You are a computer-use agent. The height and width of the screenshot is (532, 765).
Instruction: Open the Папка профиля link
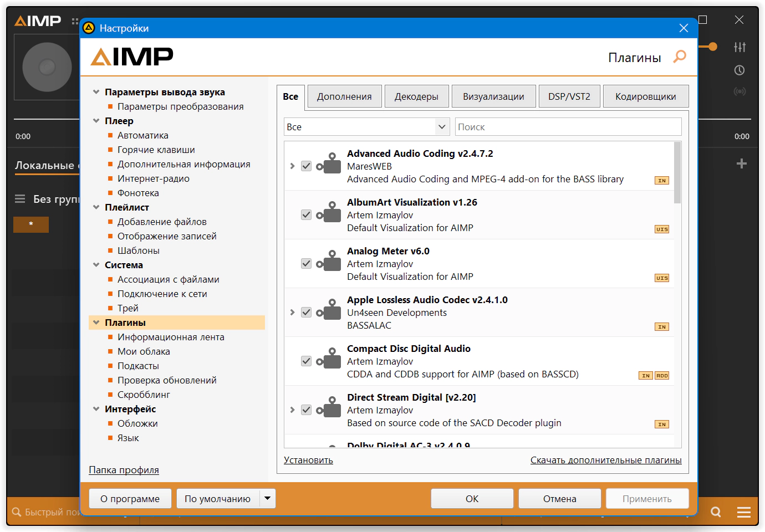[x=124, y=470]
